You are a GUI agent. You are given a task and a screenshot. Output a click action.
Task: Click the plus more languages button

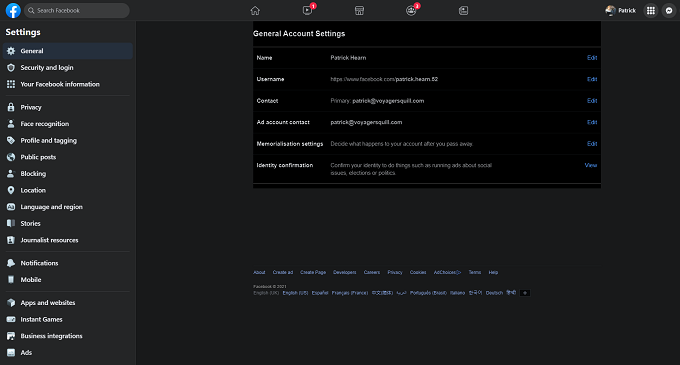point(525,293)
